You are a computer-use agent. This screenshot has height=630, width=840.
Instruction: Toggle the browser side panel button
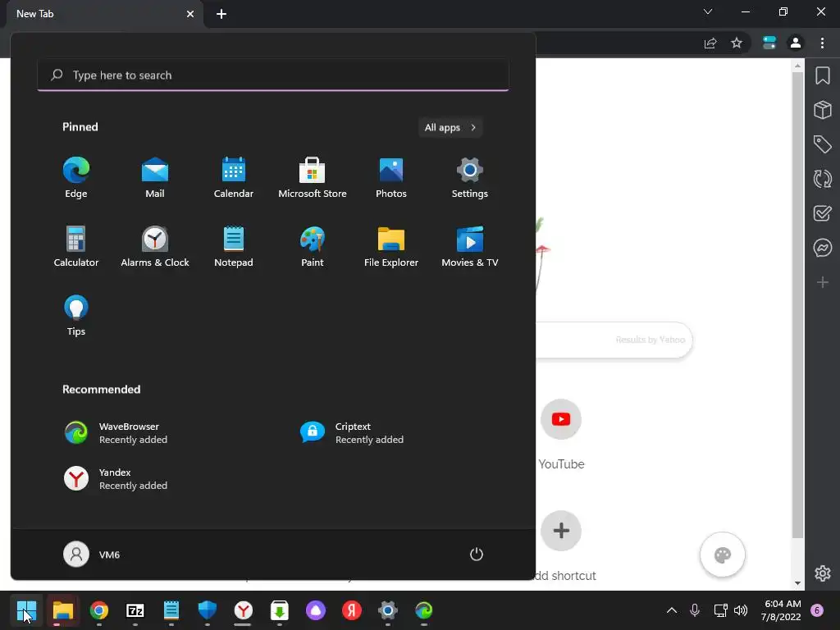pyautogui.click(x=769, y=43)
